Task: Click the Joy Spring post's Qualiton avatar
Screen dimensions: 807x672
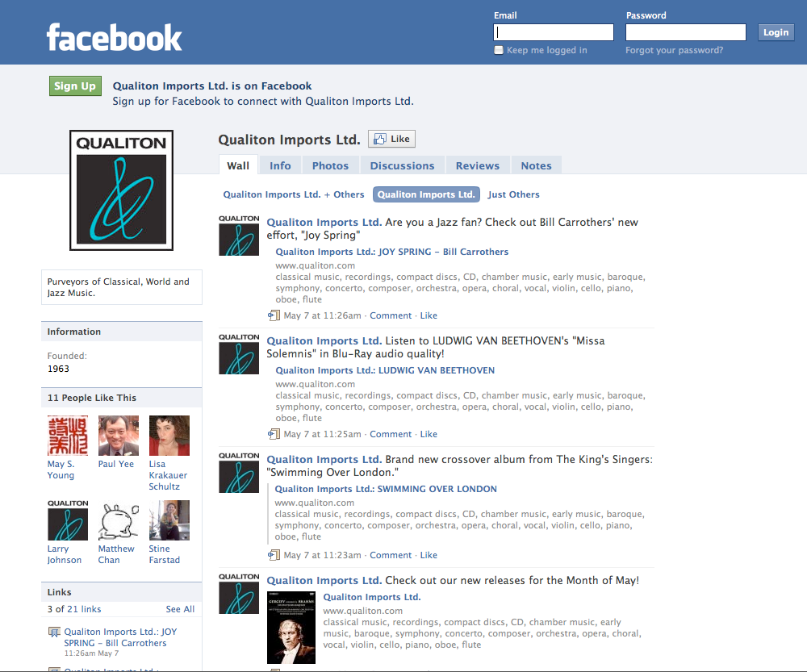Action: 239,236
